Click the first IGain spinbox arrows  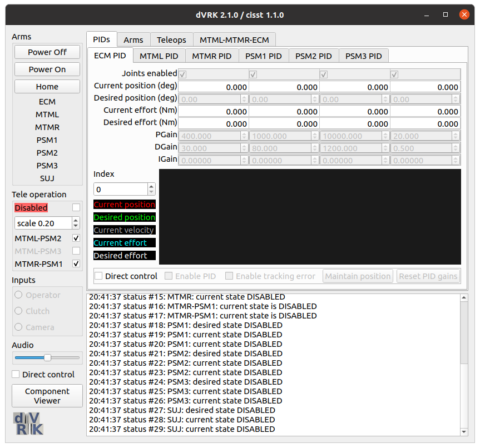pos(244,160)
